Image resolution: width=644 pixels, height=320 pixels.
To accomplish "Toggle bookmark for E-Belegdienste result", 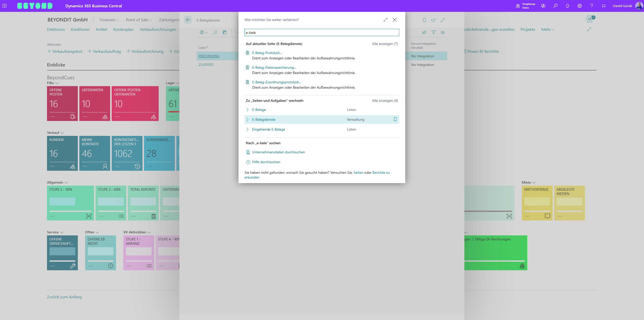I will tap(395, 119).
